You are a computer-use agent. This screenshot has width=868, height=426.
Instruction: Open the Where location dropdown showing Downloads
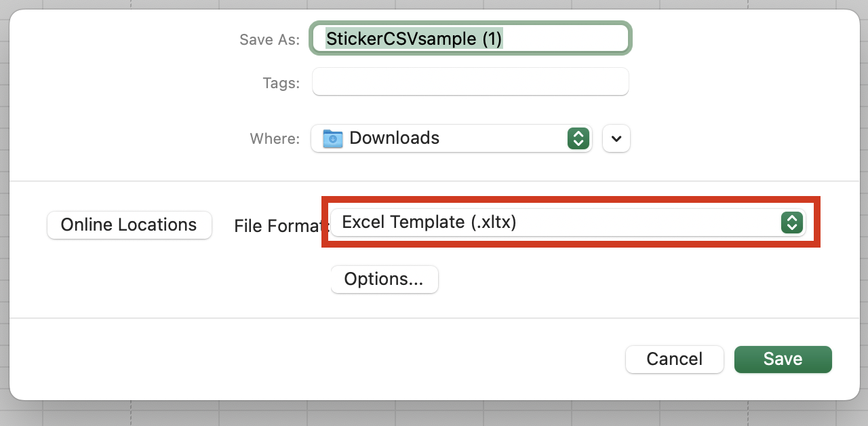tap(452, 138)
